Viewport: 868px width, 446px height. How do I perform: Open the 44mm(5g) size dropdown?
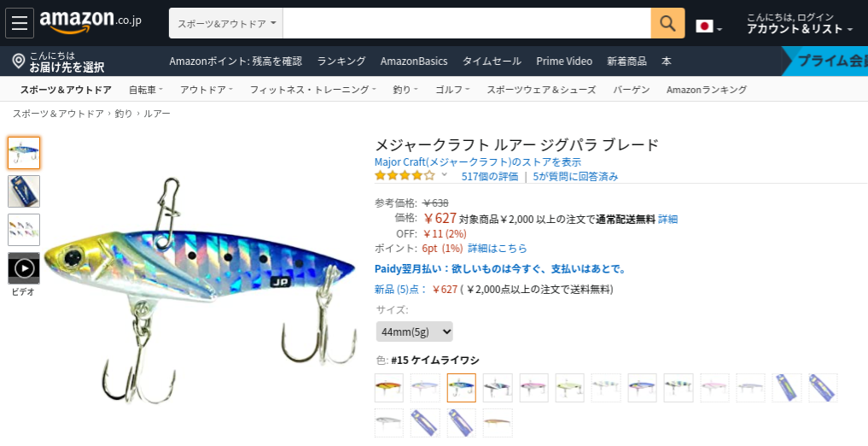[414, 332]
